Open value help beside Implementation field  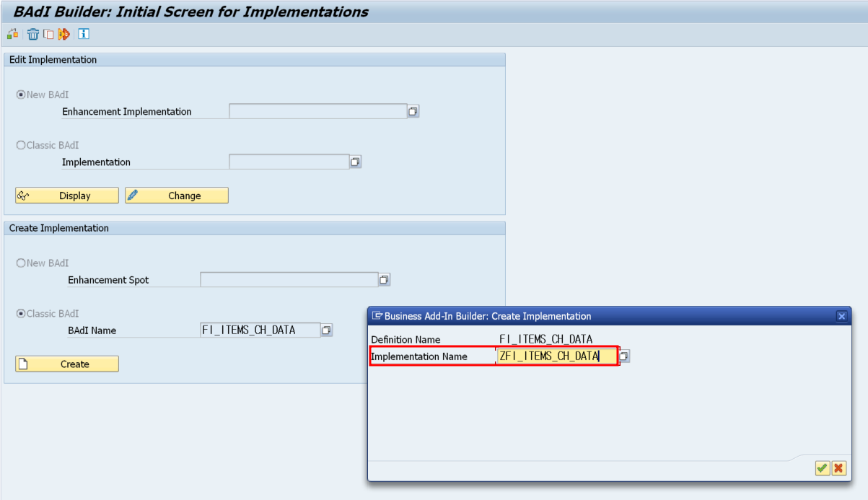coord(356,162)
